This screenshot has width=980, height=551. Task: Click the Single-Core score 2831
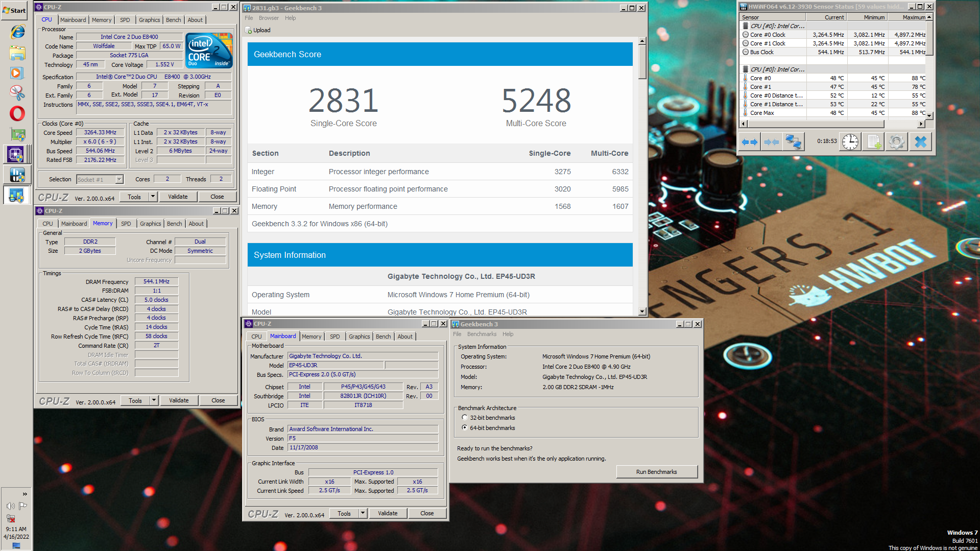click(x=343, y=101)
